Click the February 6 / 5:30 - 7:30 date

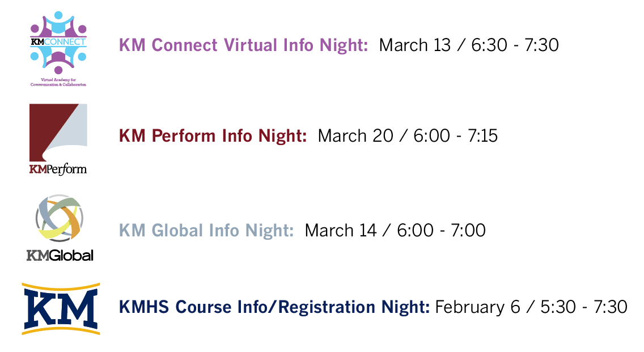(x=531, y=307)
